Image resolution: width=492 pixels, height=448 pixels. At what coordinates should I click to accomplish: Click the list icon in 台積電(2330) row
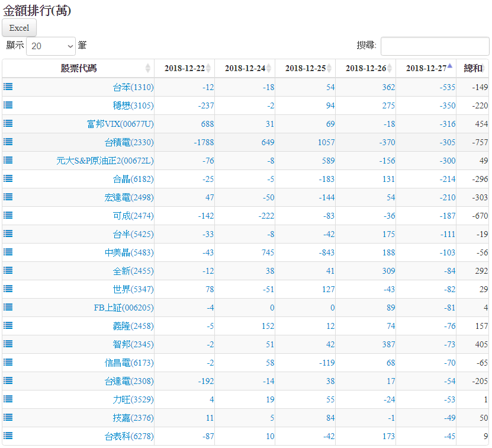point(8,142)
